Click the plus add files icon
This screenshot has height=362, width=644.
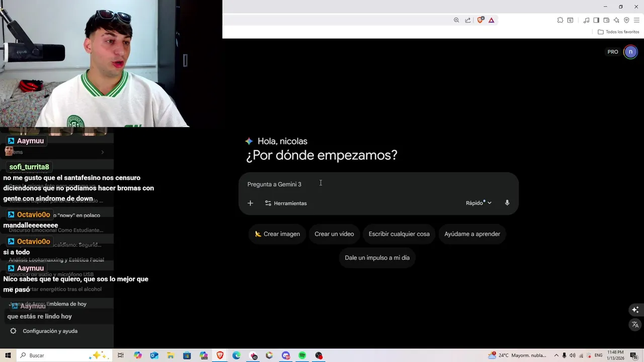pyautogui.click(x=250, y=203)
